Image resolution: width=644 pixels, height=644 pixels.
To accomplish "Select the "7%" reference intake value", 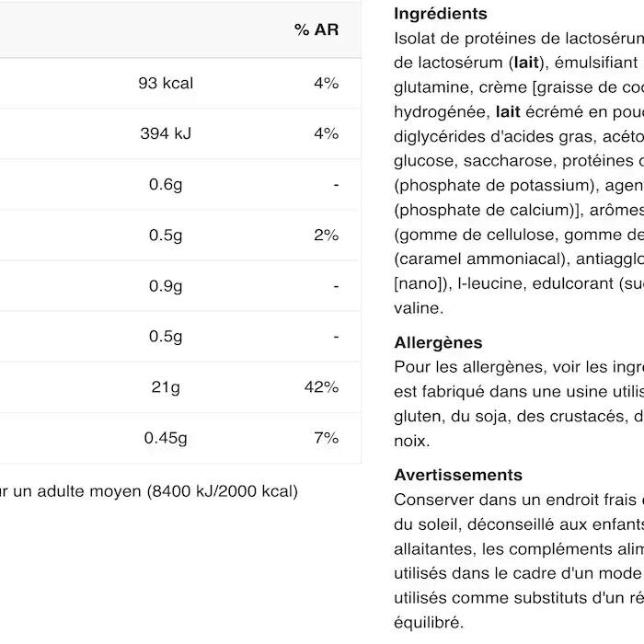I will [326, 438].
